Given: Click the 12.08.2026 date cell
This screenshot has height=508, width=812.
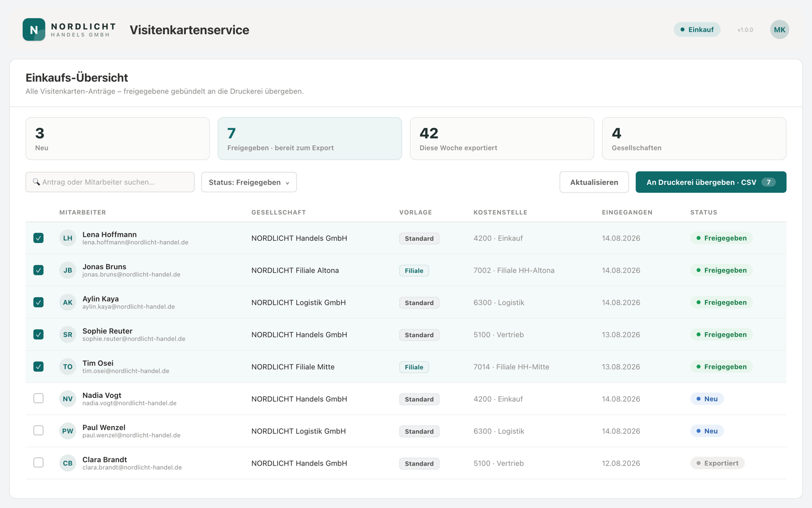Looking at the screenshot, I should click(x=621, y=463).
